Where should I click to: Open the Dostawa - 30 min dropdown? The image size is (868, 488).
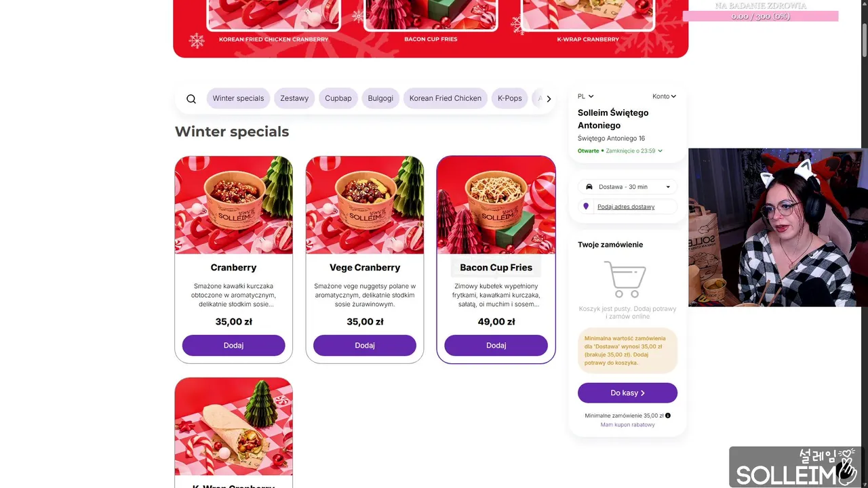pos(627,186)
